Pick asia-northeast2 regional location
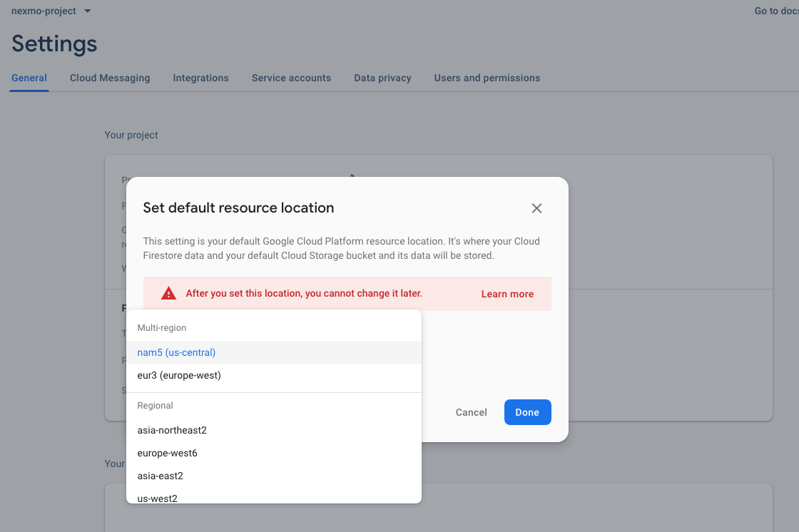799x532 pixels. [274, 430]
